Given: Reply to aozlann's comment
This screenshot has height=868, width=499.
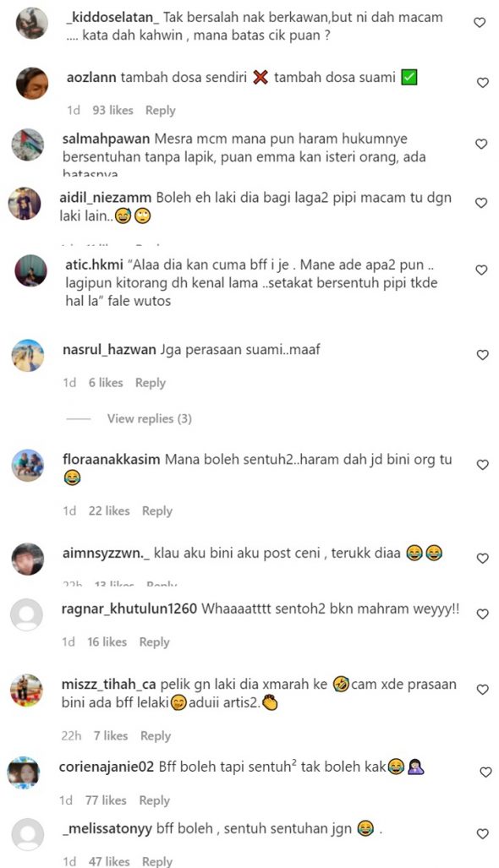Looking at the screenshot, I should click(x=161, y=110).
